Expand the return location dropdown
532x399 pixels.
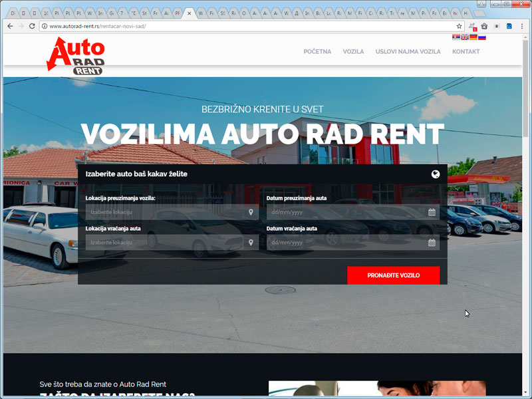(x=172, y=243)
